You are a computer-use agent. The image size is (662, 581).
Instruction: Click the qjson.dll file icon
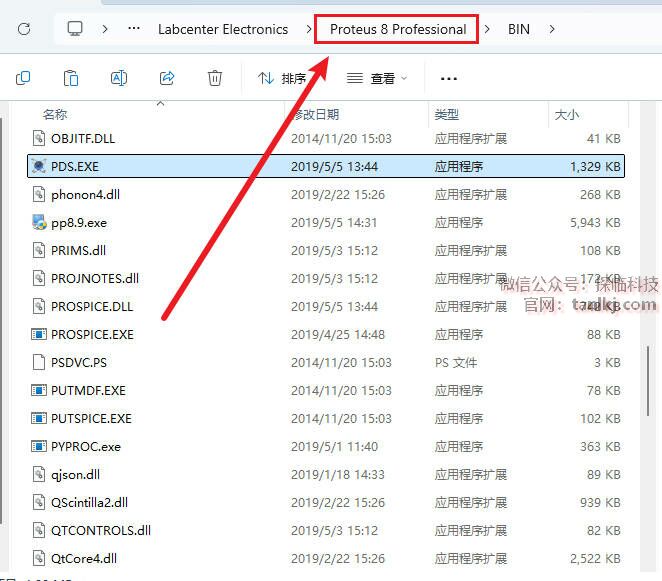39,474
